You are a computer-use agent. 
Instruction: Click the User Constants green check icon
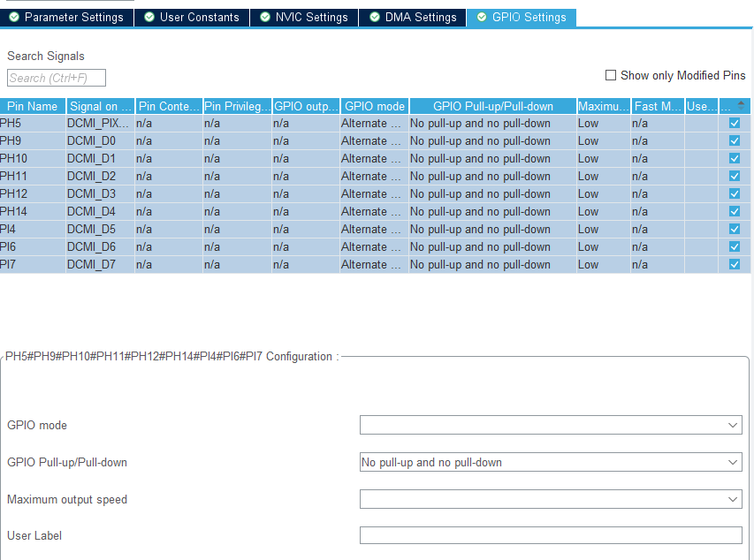149,18
